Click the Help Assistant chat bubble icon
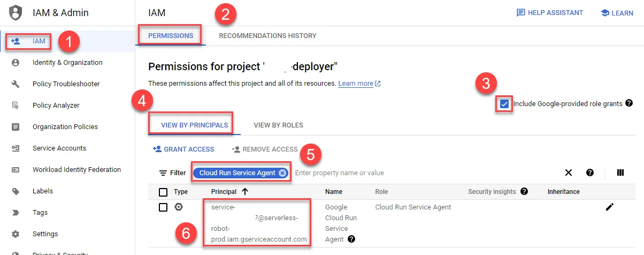This screenshot has width=644, height=255. pyautogui.click(x=520, y=13)
